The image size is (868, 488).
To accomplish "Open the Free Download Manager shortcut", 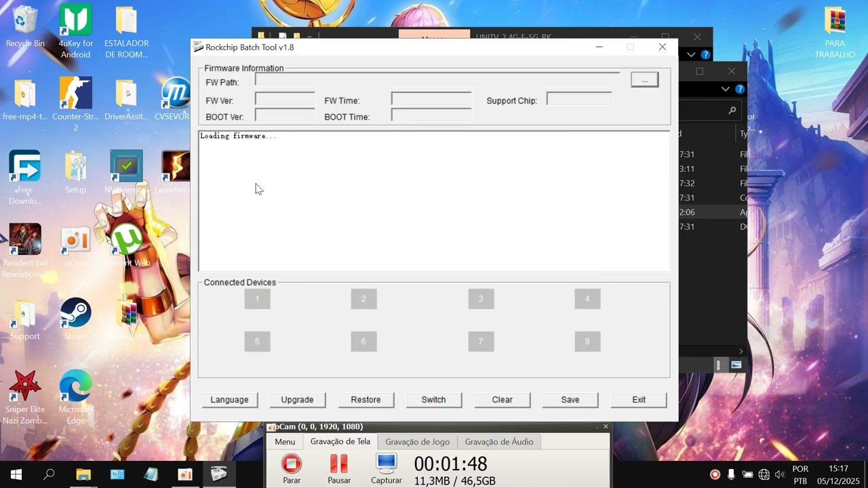I will [25, 178].
